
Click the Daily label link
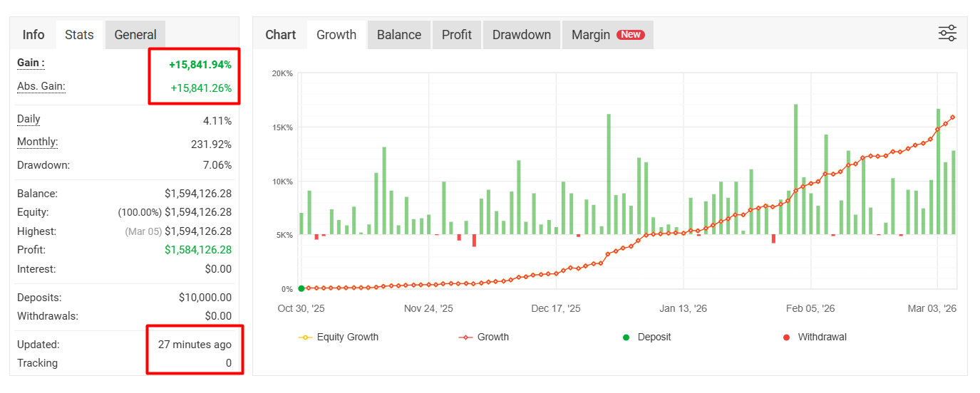29,120
